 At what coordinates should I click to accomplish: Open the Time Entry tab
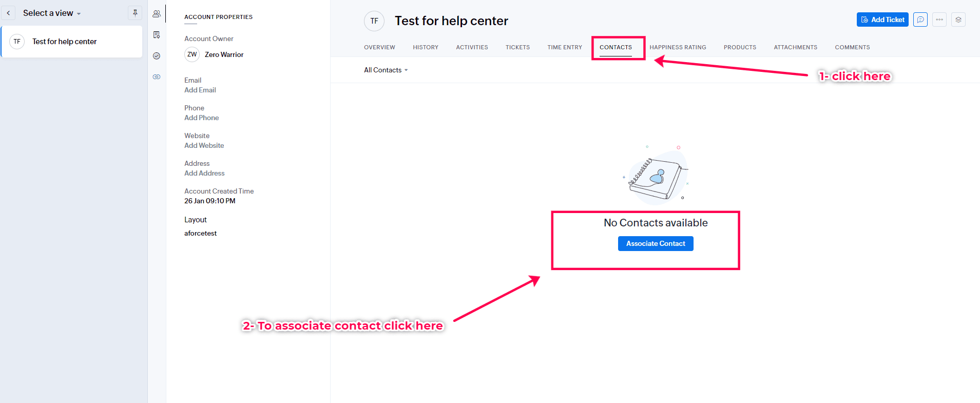tap(565, 47)
